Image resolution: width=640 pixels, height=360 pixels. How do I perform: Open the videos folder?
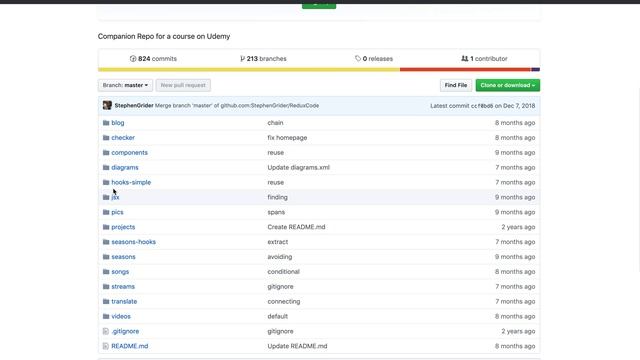[x=121, y=316]
